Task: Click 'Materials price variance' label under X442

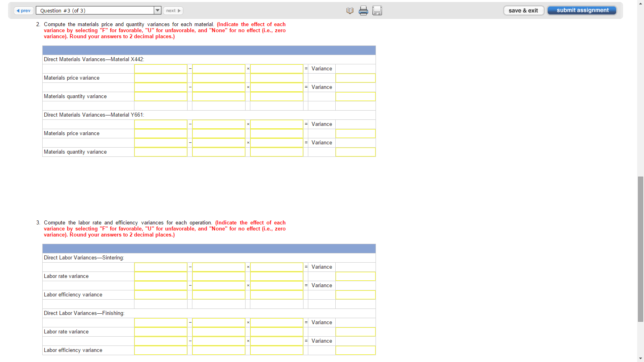Action: click(x=72, y=78)
